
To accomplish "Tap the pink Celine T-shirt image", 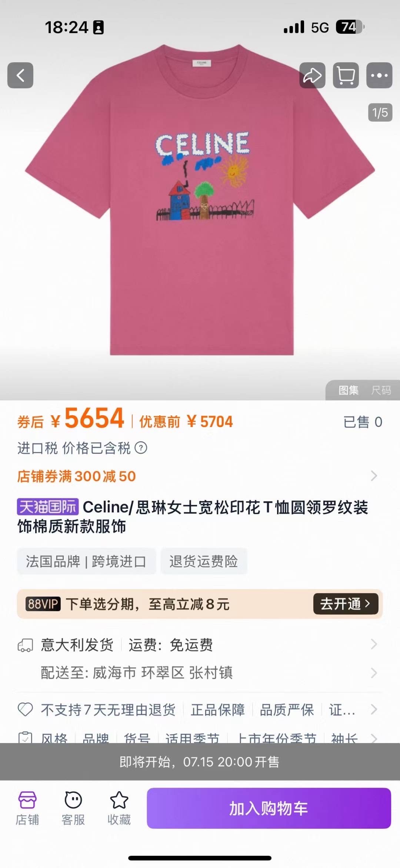I will point(200,200).
